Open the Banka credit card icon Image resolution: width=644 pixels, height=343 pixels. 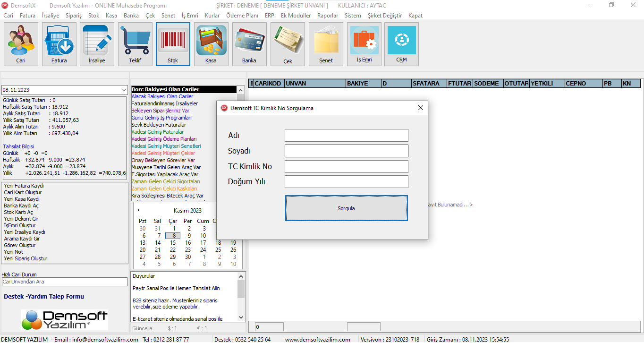point(249,44)
